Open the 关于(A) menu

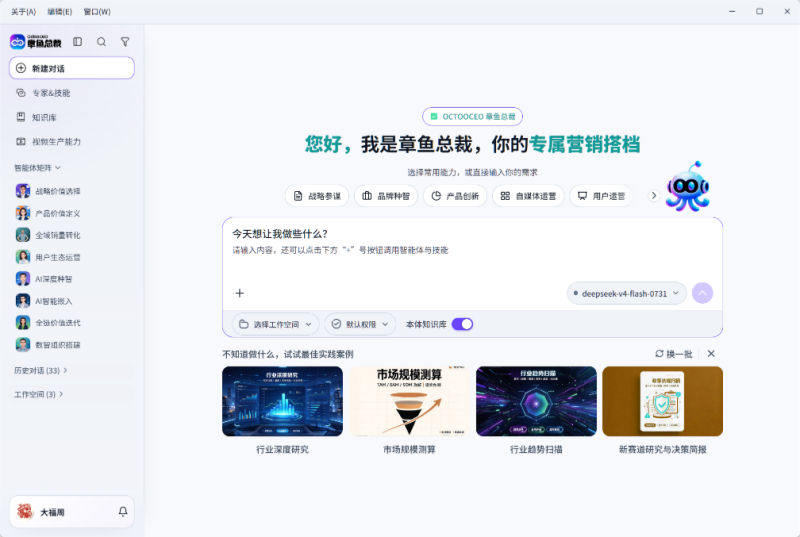pyautogui.click(x=23, y=12)
